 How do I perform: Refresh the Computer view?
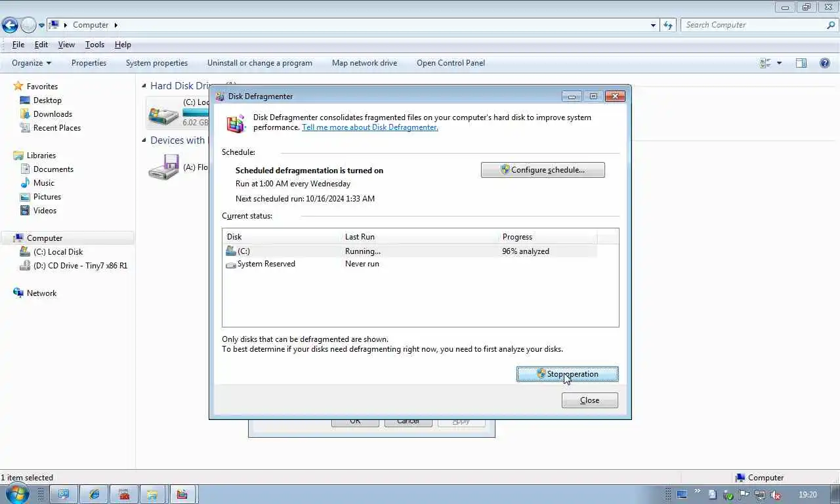click(668, 25)
